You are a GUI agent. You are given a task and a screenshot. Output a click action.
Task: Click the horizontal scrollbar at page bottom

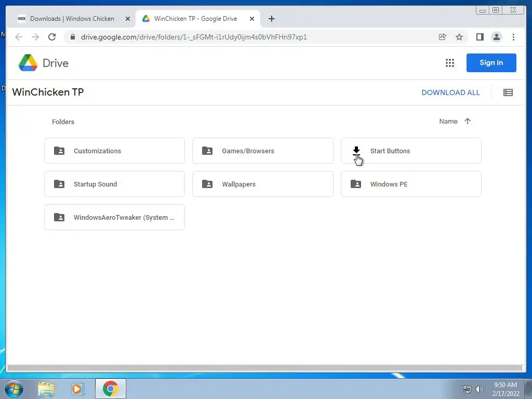[x=264, y=368]
